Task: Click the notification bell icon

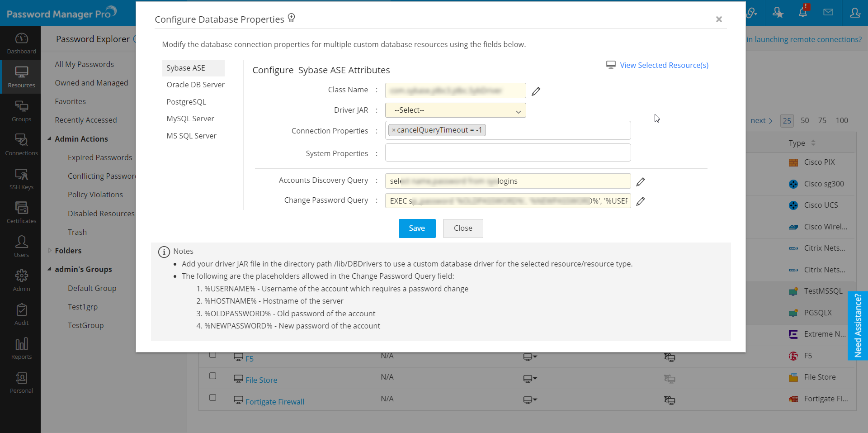Action: pyautogui.click(x=803, y=13)
